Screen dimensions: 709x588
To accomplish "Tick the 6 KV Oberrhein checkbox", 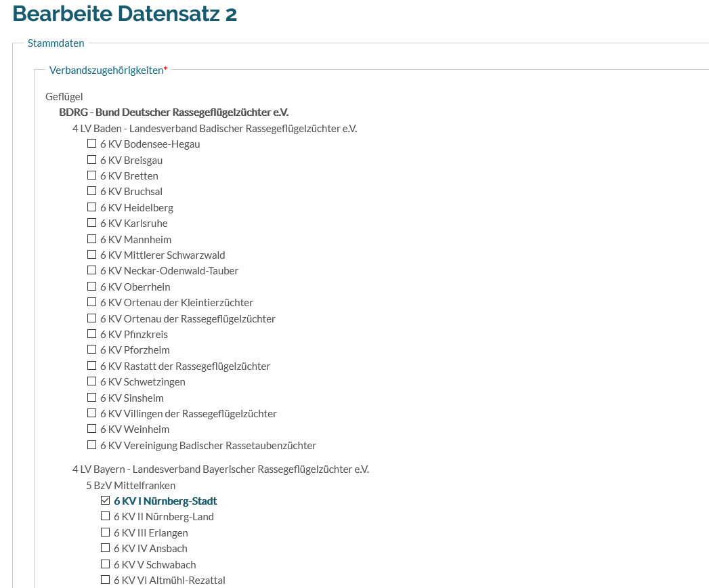I will pyautogui.click(x=91, y=287).
